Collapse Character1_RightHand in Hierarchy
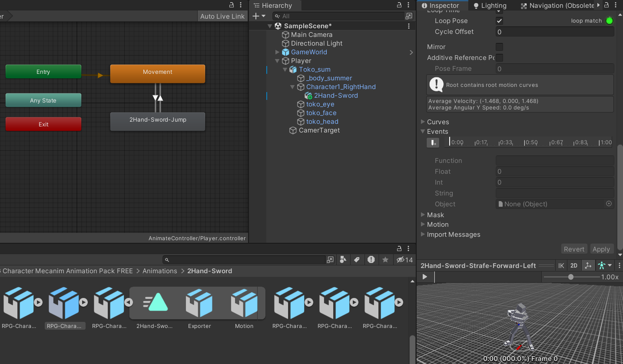The height and width of the screenshot is (364, 623). pyautogui.click(x=293, y=87)
